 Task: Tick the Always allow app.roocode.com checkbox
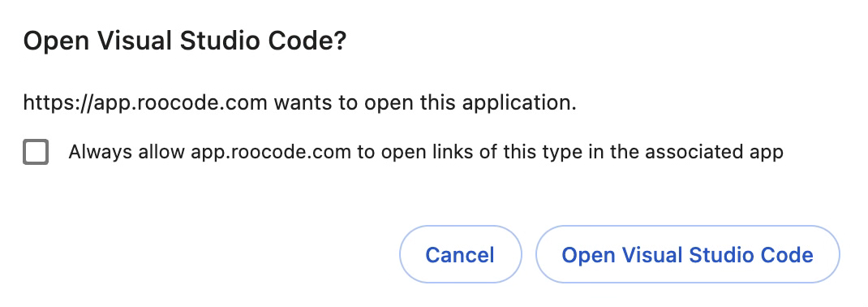pyautogui.click(x=36, y=152)
